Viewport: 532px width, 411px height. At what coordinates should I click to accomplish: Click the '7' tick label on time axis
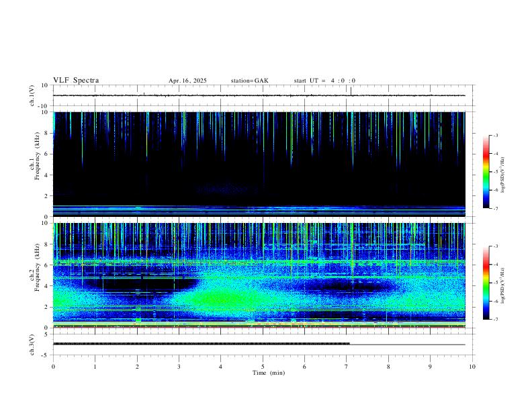point(347,367)
